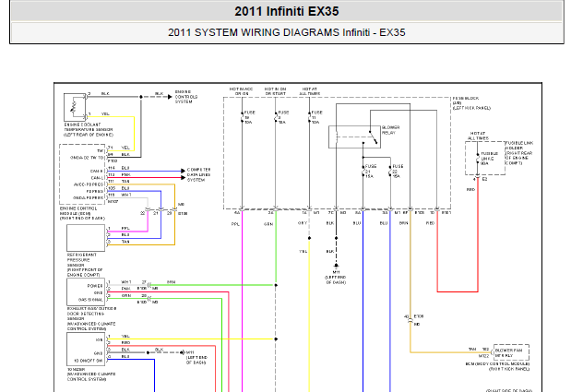This screenshot has width=571, height=392.
Task: Click the Ionizer component label
Action: (x=91, y=374)
